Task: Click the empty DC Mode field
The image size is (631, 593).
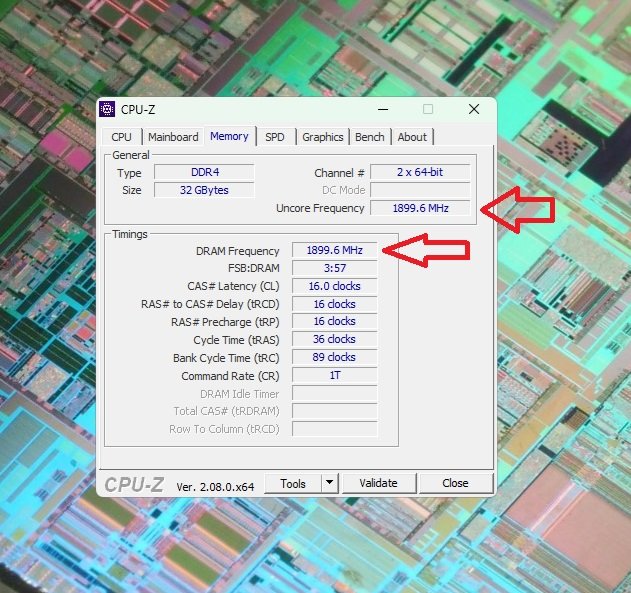Action: (420, 190)
